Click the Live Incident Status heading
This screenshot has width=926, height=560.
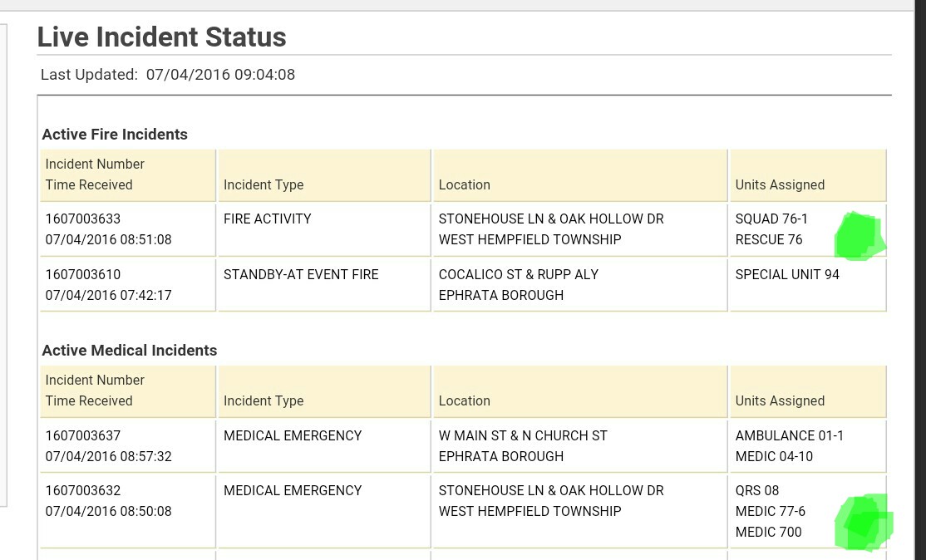[x=162, y=37]
